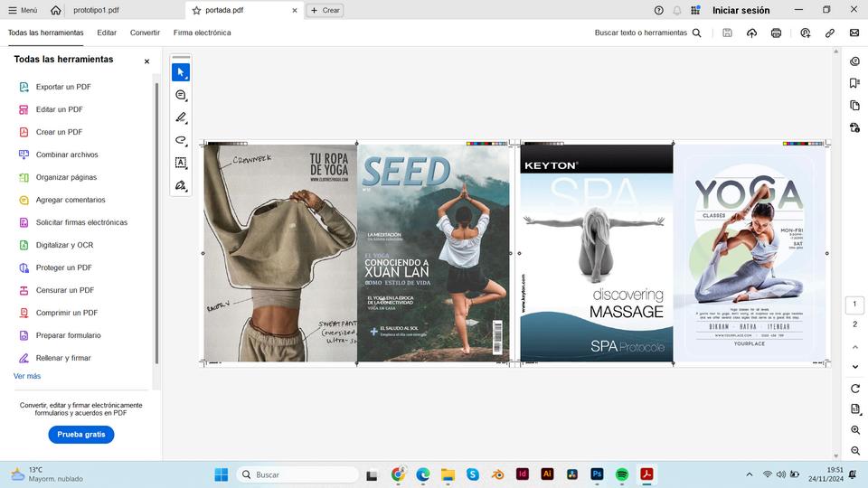Click Buscar texto o herramientas search
The height and width of the screenshot is (488, 868).
(647, 33)
